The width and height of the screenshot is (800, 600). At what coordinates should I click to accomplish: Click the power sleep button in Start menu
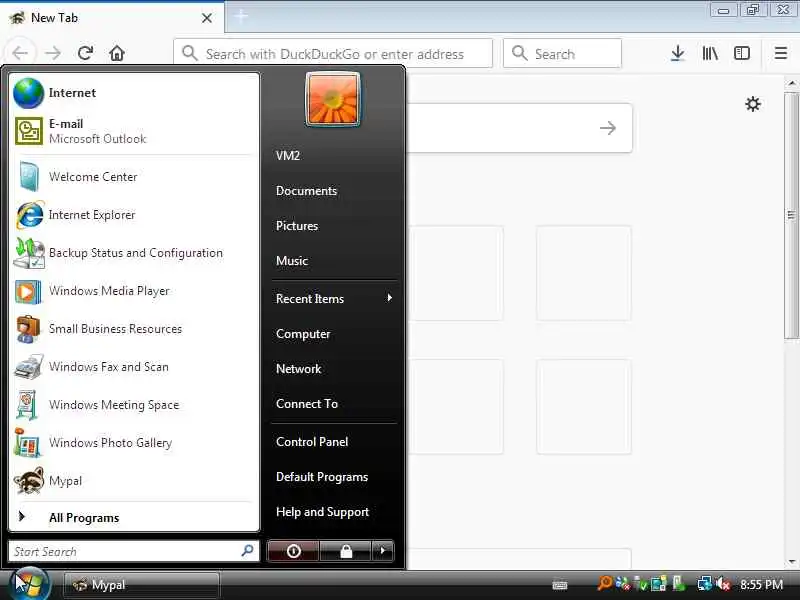(x=293, y=551)
